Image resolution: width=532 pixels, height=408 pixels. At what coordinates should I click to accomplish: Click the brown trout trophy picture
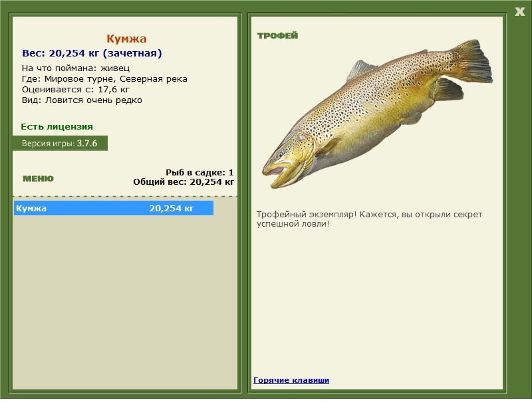pyautogui.click(x=377, y=114)
